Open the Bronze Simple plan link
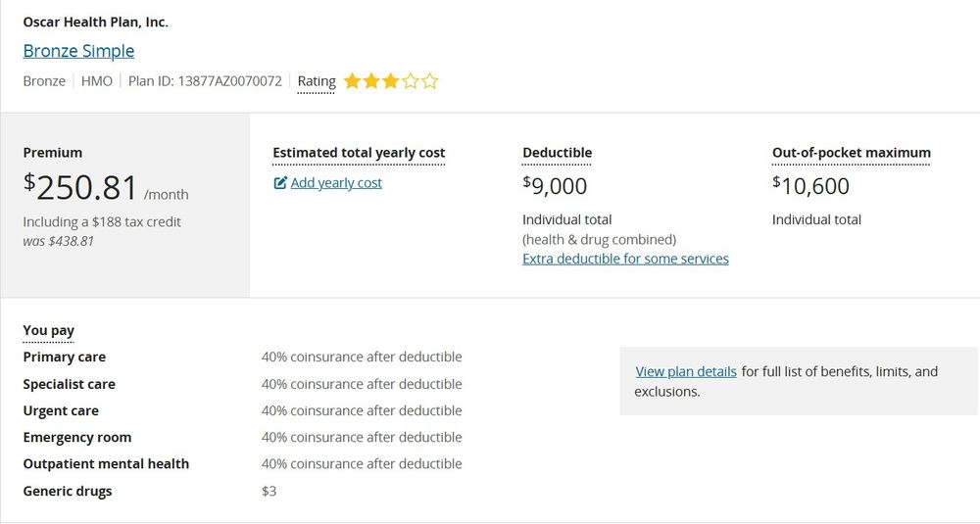 click(x=78, y=51)
